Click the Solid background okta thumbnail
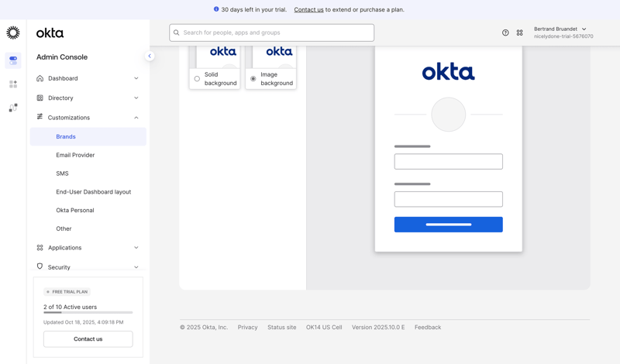620x364 pixels. [215, 57]
